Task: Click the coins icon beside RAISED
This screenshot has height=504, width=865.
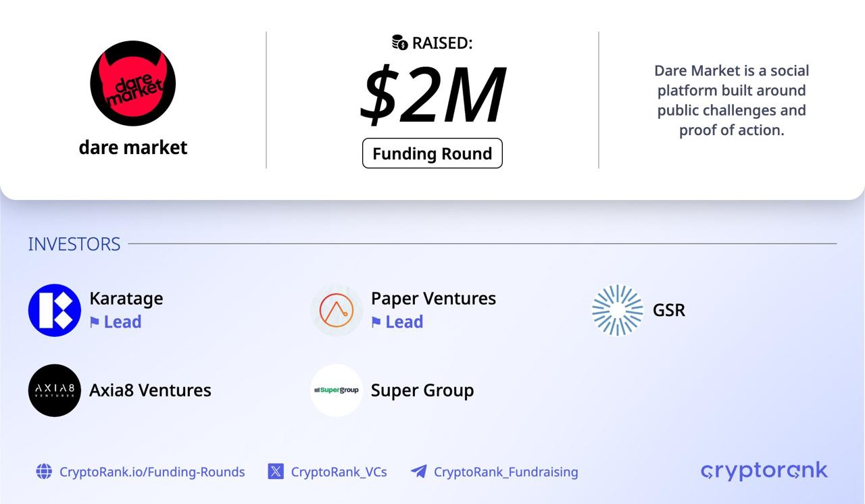Action: point(400,43)
